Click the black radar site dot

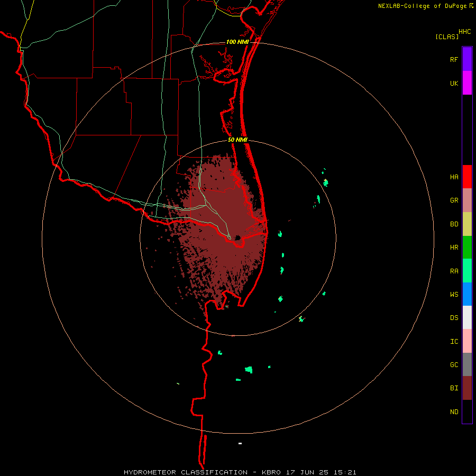(238, 237)
